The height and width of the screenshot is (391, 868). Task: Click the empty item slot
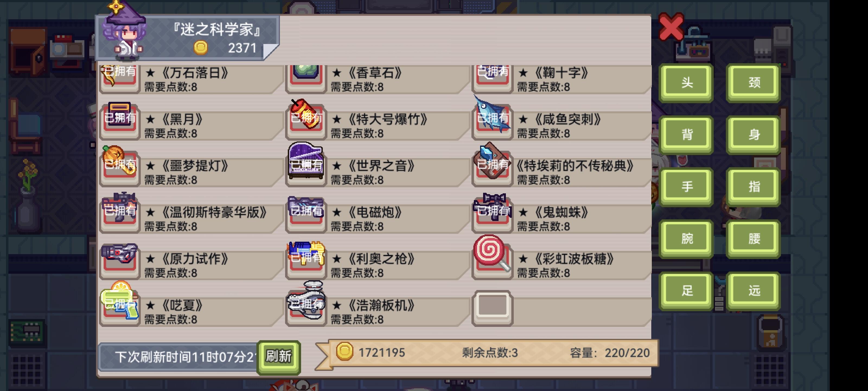click(x=493, y=308)
